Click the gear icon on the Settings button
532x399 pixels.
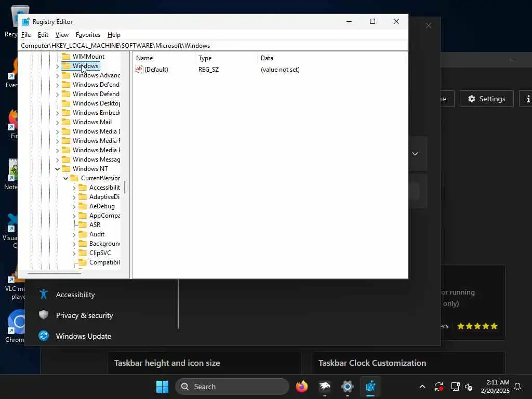coord(472,99)
